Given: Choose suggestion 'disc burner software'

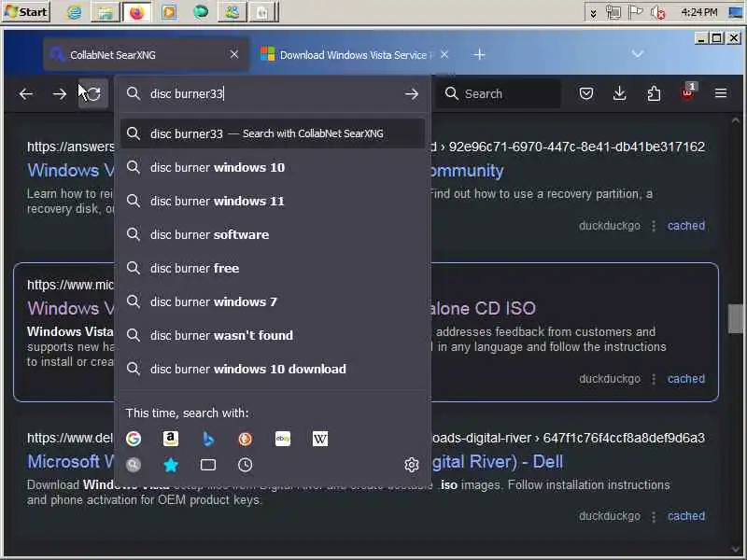Looking at the screenshot, I should point(273,234).
